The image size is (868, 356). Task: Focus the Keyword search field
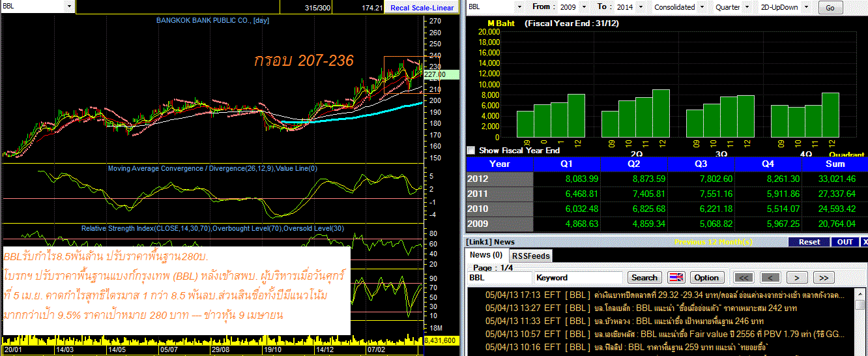point(579,277)
